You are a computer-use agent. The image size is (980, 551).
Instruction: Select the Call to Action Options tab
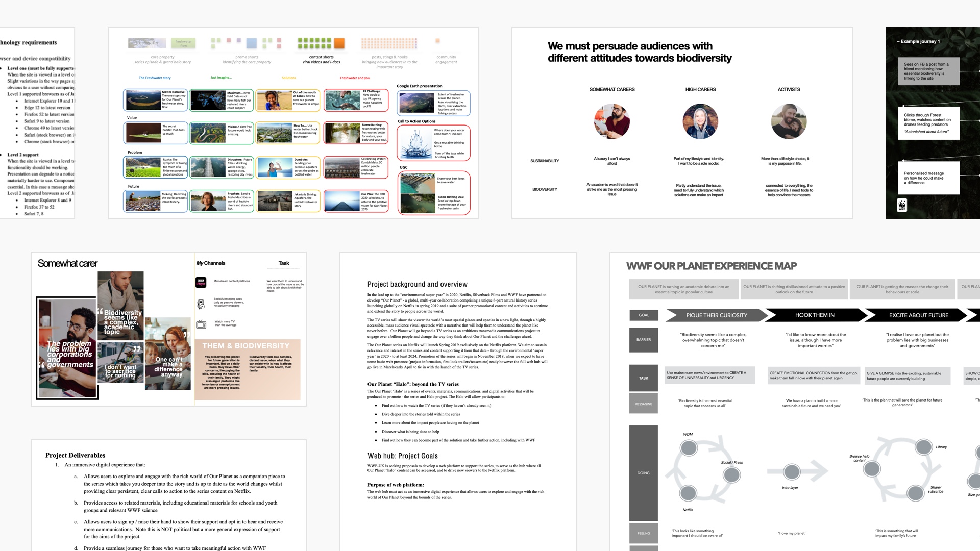(x=419, y=121)
